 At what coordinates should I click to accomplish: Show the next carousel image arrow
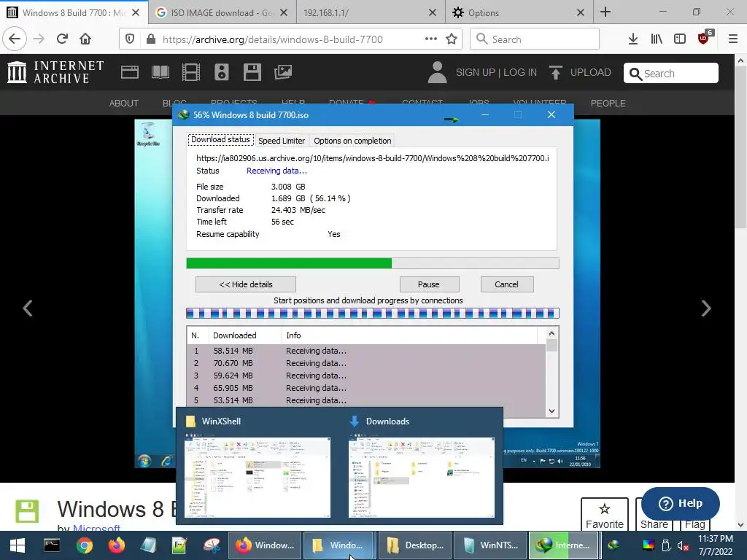(705, 308)
